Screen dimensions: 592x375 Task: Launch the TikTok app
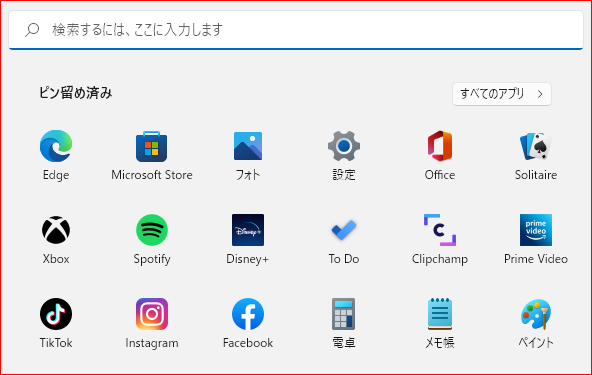[x=56, y=314]
